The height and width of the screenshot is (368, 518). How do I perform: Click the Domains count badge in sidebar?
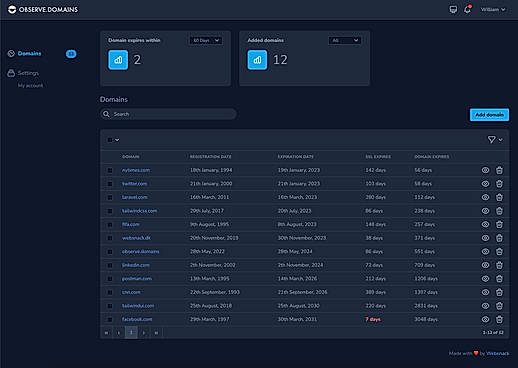pyautogui.click(x=71, y=54)
